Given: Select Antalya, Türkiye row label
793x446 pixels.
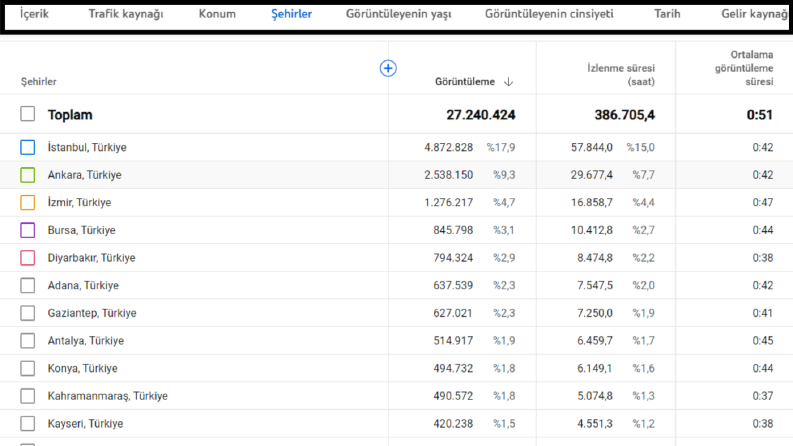Looking at the screenshot, I should [86, 341].
